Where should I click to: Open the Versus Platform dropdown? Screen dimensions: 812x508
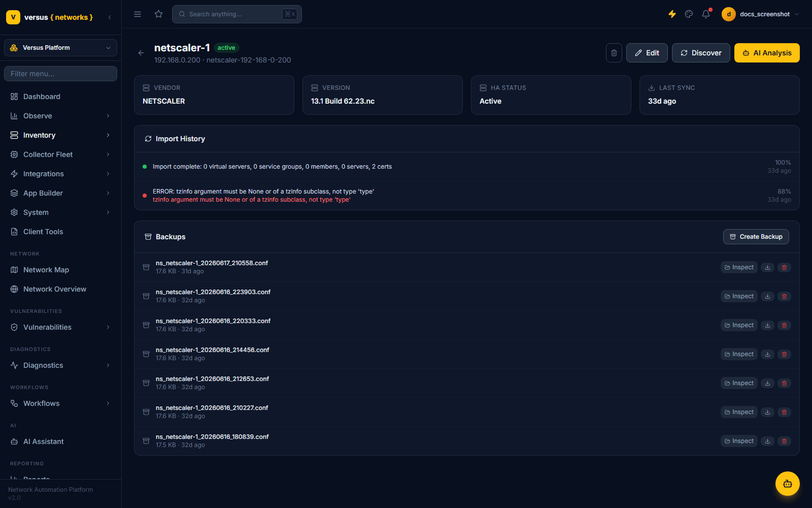point(60,48)
